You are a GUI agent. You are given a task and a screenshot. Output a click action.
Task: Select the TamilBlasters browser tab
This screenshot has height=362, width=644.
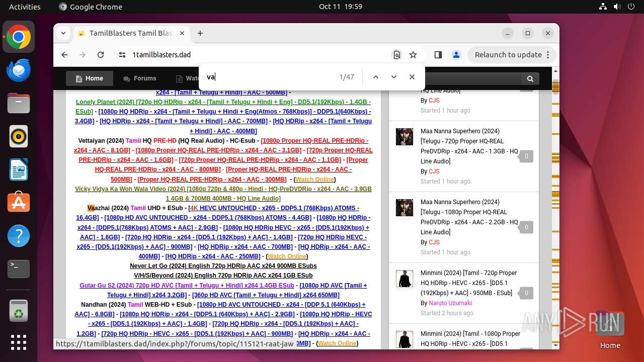(131, 33)
